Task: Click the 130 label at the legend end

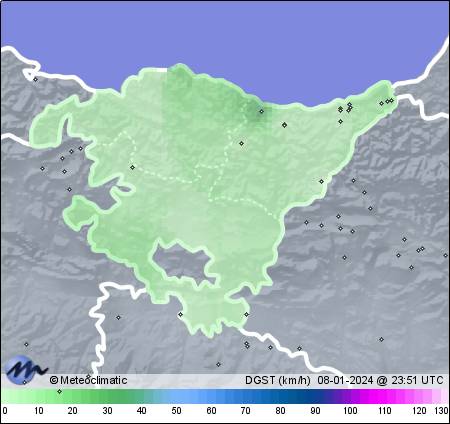Action: [x=441, y=411]
